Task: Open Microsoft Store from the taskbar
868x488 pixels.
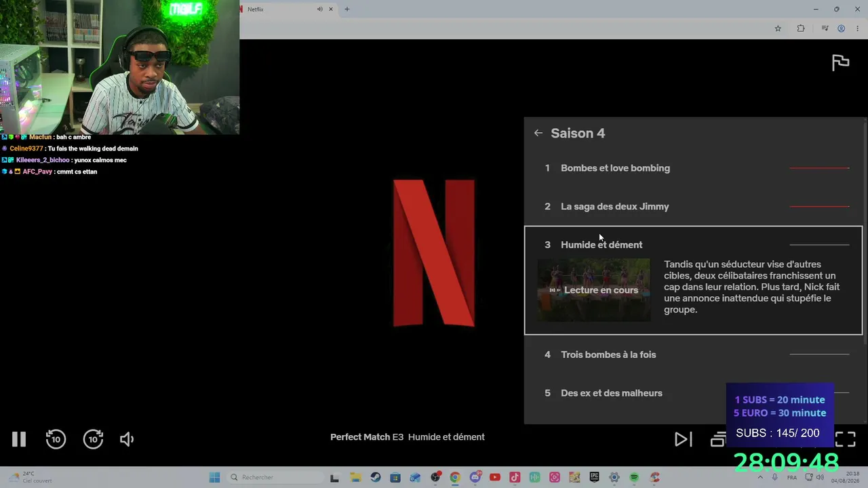Action: click(x=395, y=477)
